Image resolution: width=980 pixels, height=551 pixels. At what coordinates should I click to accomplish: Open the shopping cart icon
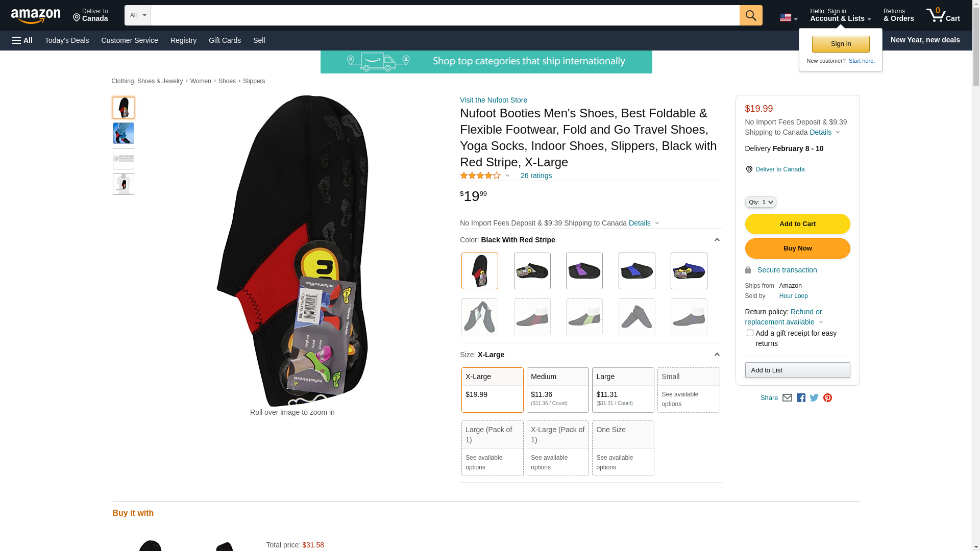[x=942, y=15]
